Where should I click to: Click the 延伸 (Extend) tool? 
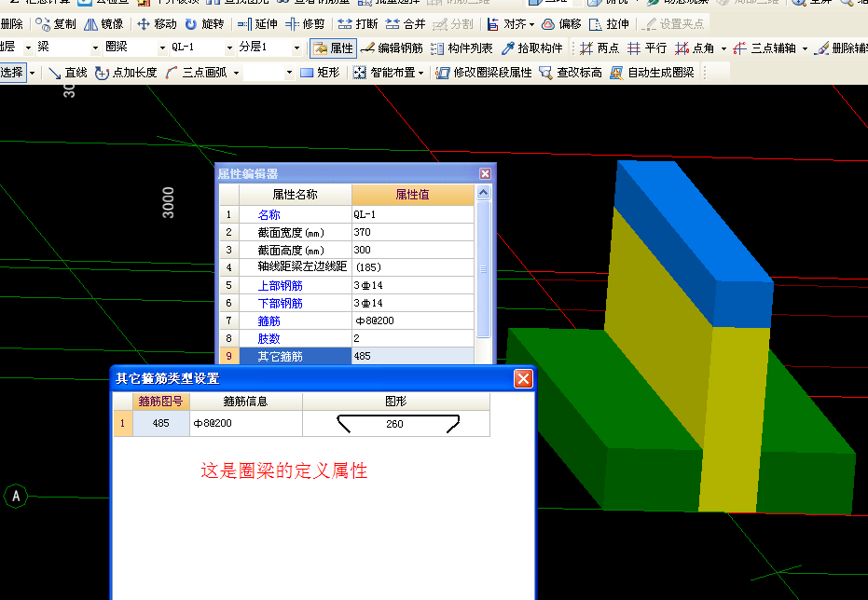257,24
